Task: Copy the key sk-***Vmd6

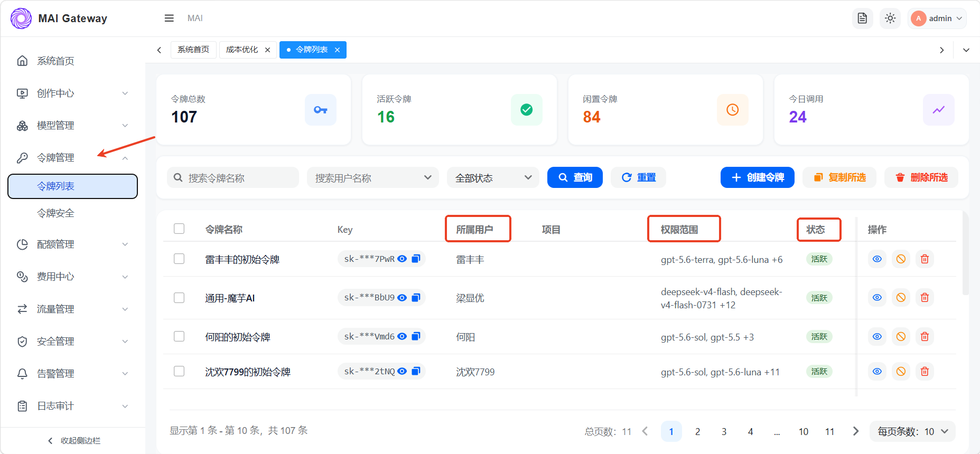Action: (x=416, y=336)
